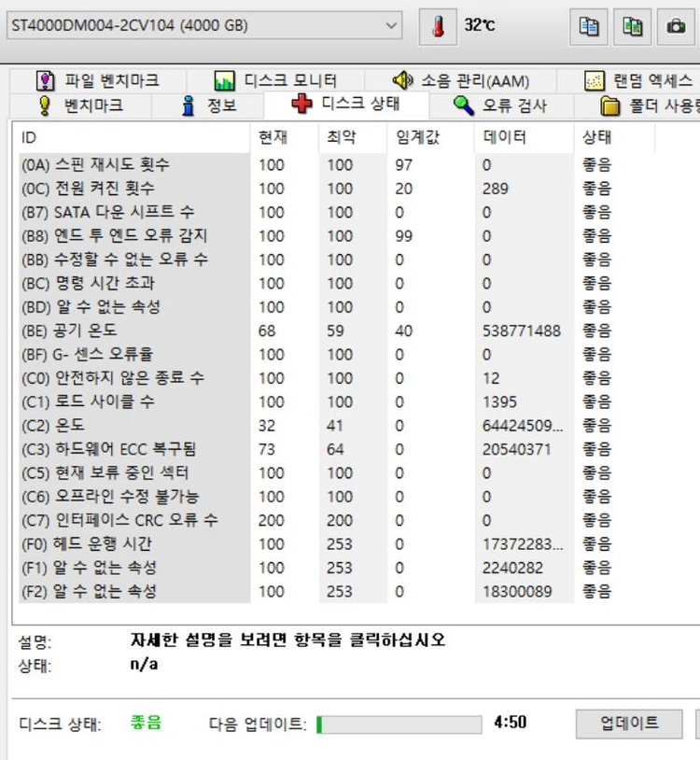Viewport: 700px width, 760px height.
Task: Click the 업데이트 button
Action: pyautogui.click(x=629, y=724)
